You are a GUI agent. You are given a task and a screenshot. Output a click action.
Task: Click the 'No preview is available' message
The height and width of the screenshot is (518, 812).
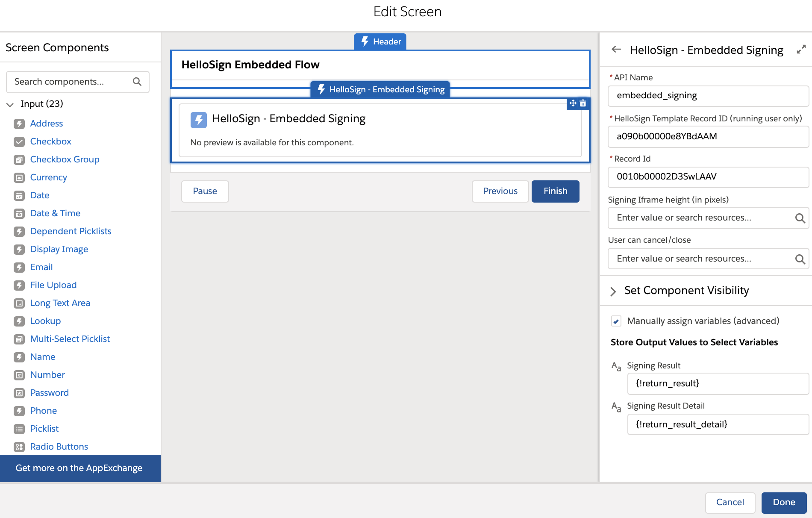tap(272, 143)
